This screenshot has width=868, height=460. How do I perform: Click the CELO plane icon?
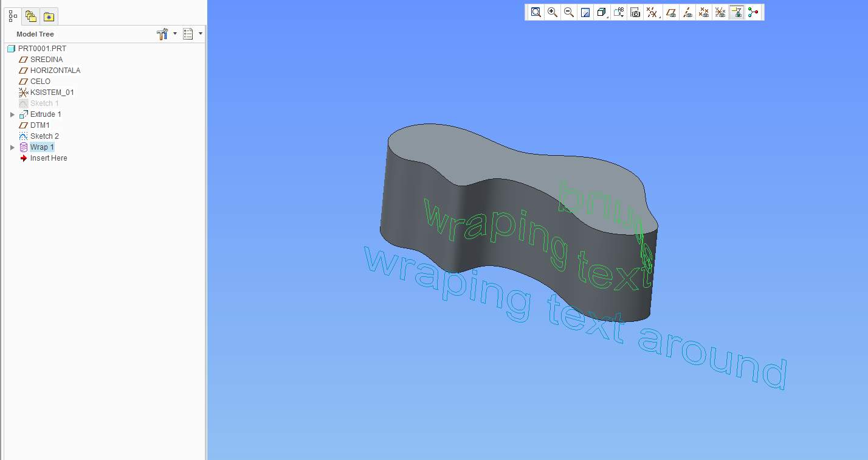coord(23,82)
